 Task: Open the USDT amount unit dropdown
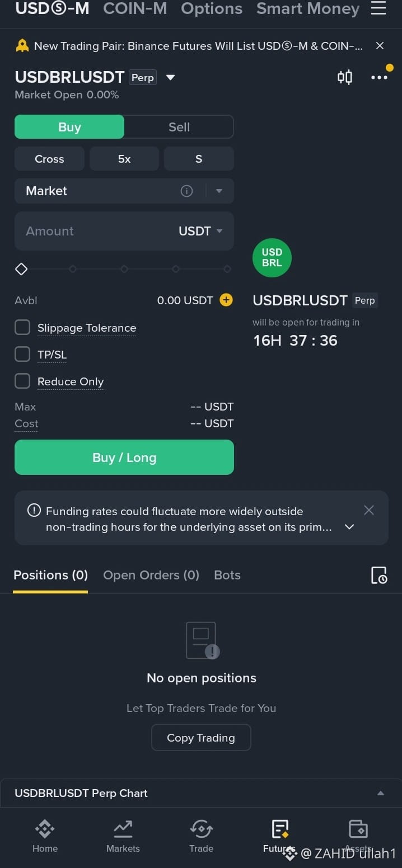tap(200, 231)
